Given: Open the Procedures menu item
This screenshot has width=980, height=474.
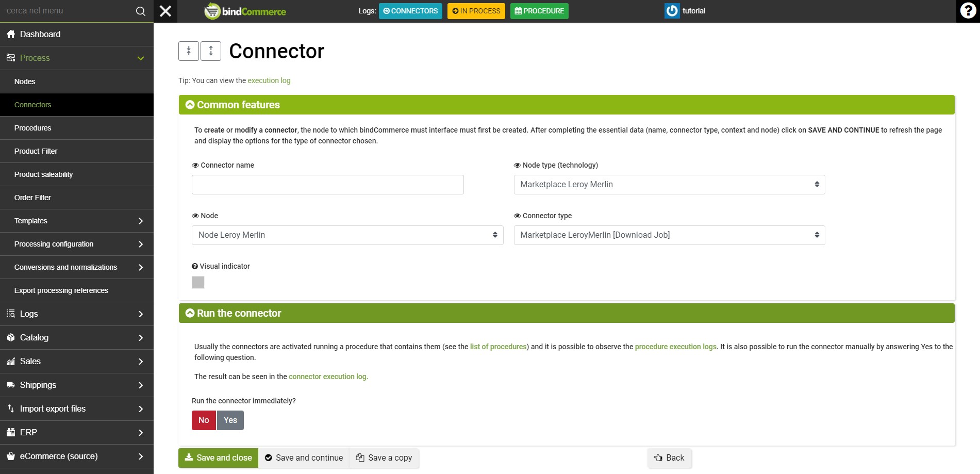Looking at the screenshot, I should click(x=77, y=128).
